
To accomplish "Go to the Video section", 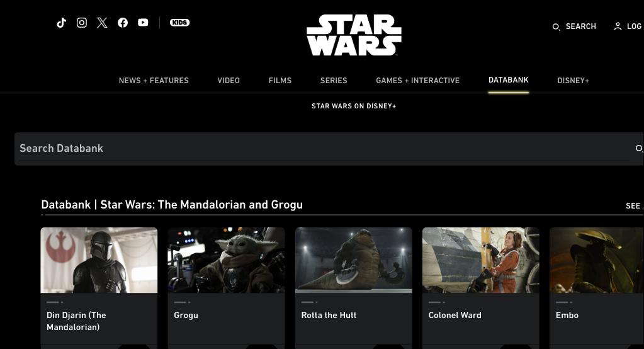I will pyautogui.click(x=229, y=81).
